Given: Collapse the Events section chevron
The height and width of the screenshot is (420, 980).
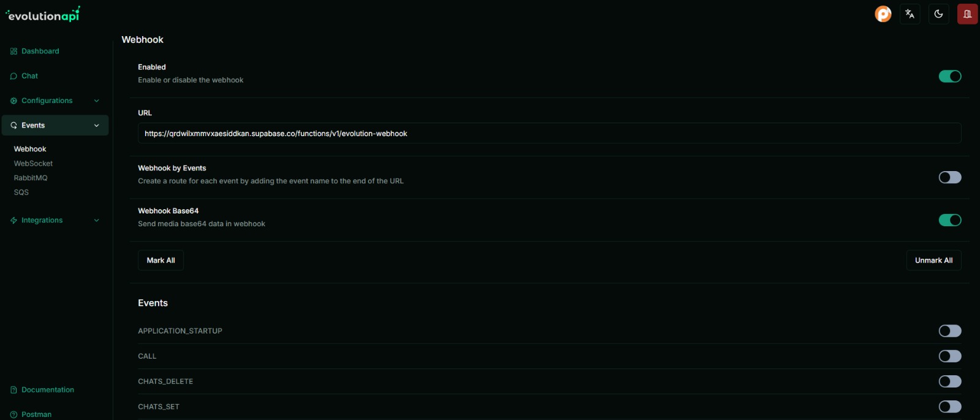Looking at the screenshot, I should pyautogui.click(x=96, y=126).
